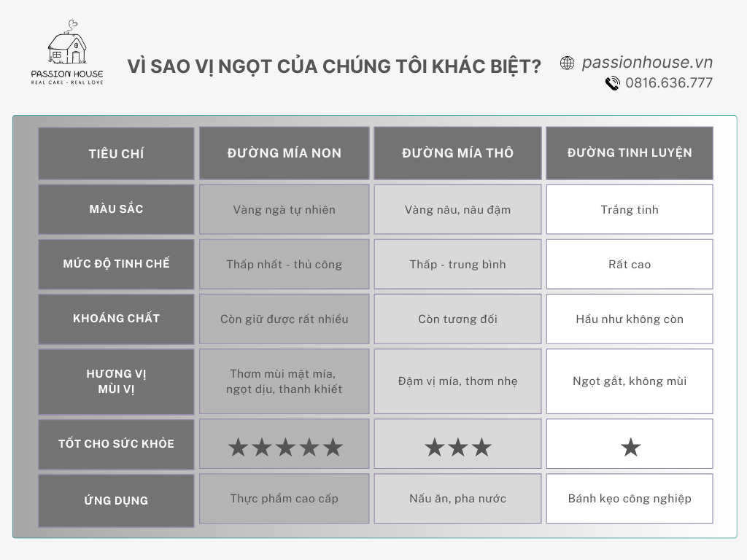Click the phone number 0816.636.777
Screen dimensions: 747x560
click(668, 83)
